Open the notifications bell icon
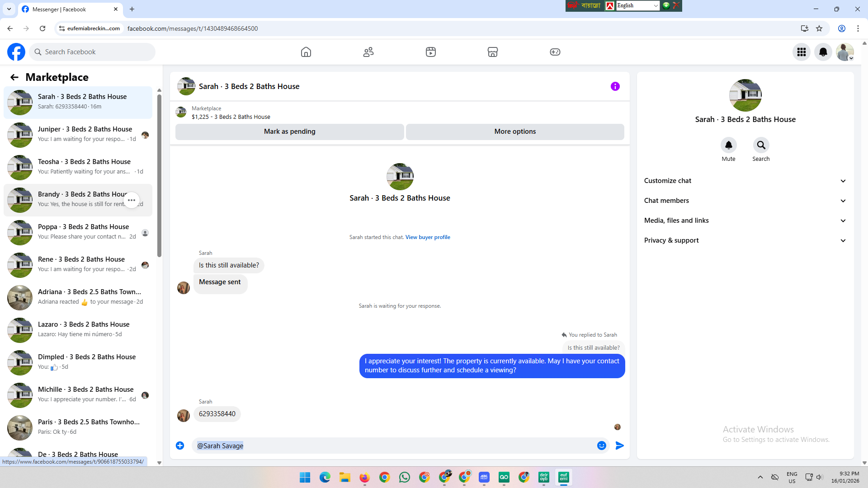 tap(823, 52)
